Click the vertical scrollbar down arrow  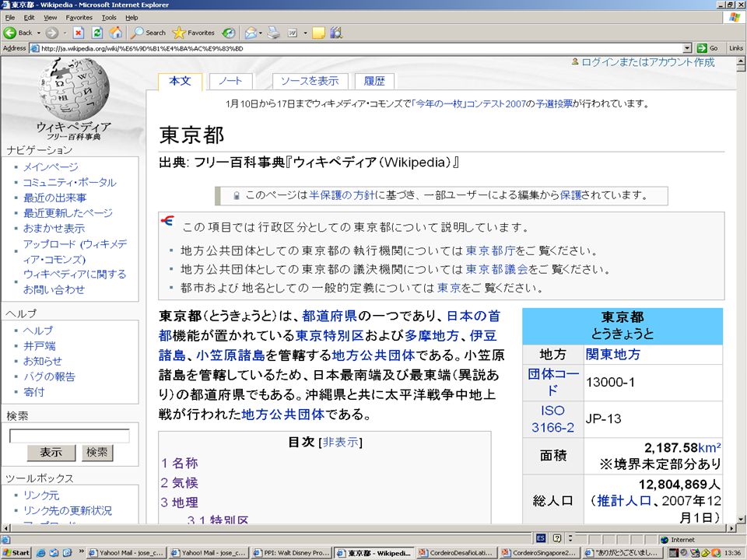tap(741, 519)
